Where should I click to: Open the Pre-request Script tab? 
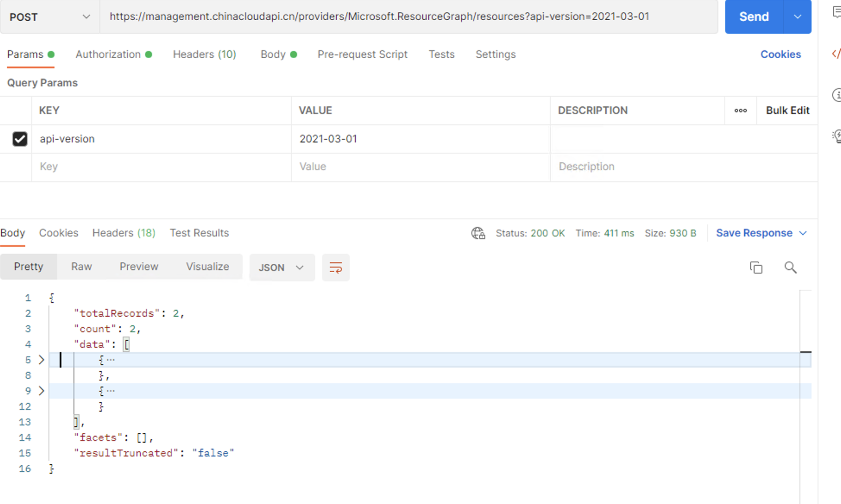[362, 54]
